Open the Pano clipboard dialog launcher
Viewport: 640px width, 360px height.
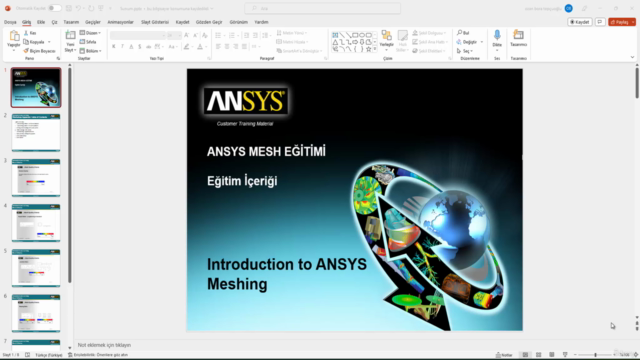(58, 59)
